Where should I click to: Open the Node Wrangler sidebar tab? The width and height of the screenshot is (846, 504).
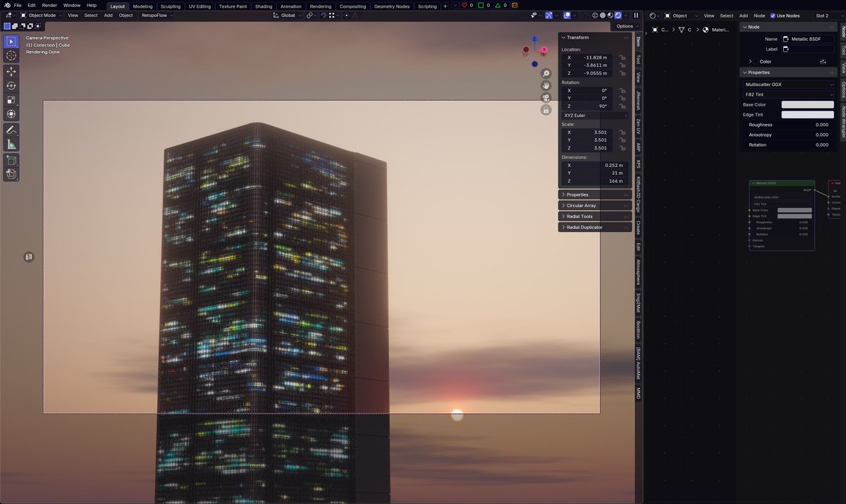(842, 121)
